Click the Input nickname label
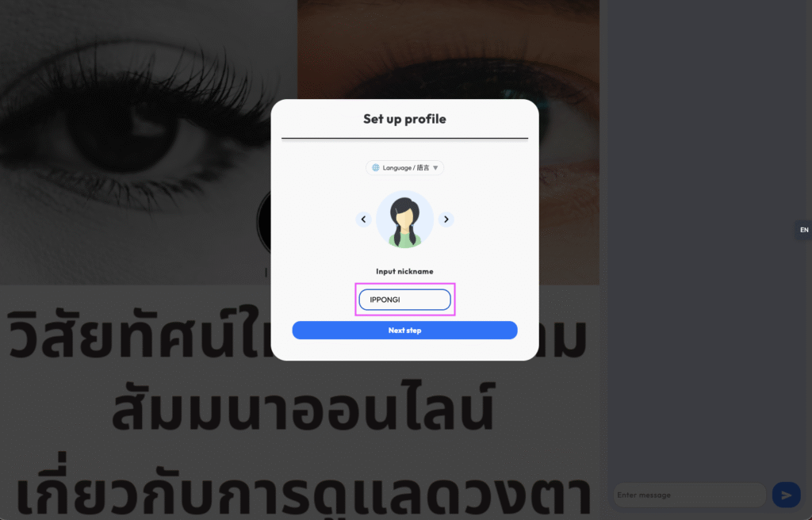 pyautogui.click(x=404, y=271)
